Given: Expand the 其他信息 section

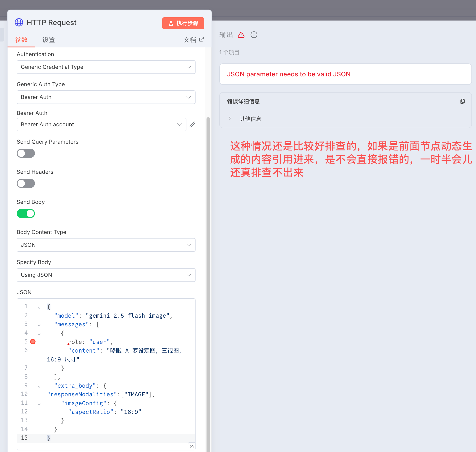Looking at the screenshot, I should (x=230, y=118).
